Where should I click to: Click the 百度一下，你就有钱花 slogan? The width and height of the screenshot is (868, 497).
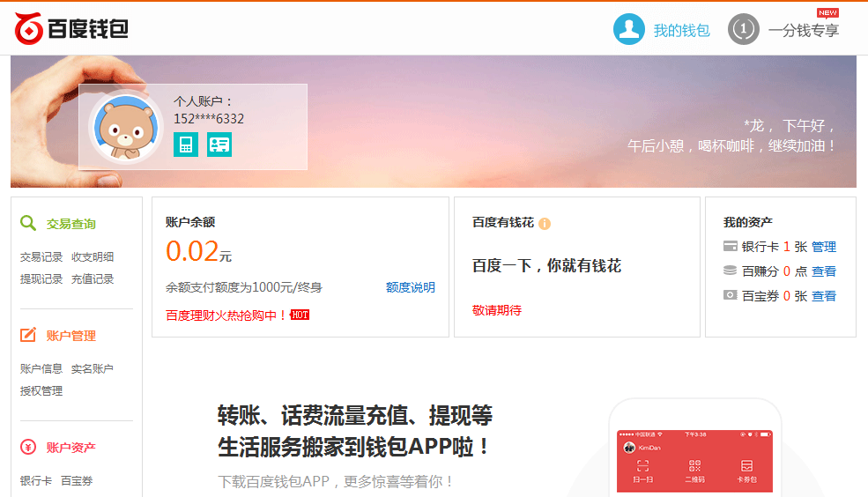coord(546,265)
